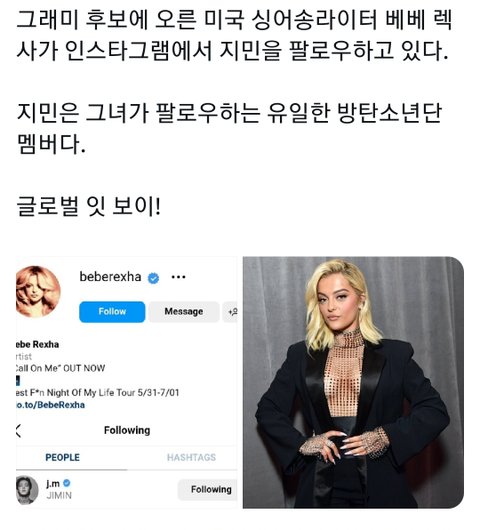
Task: Toggle the Following button next to JIMIN
Action: 208,489
